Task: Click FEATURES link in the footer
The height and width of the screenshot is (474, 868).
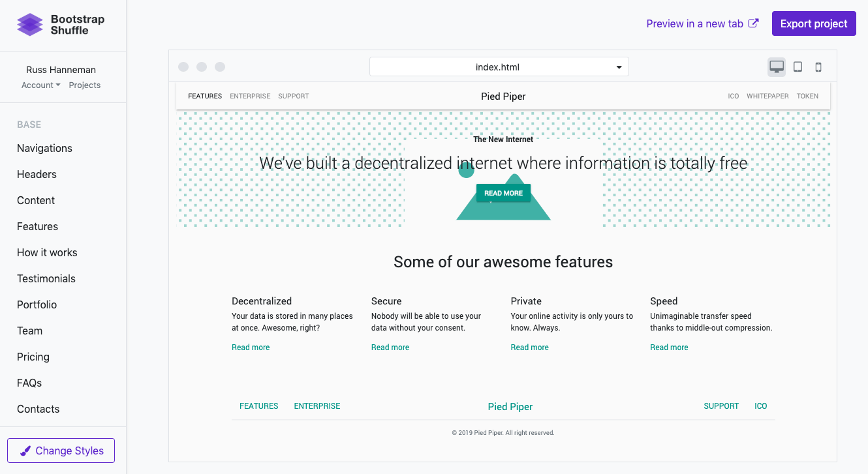Action: [259, 406]
